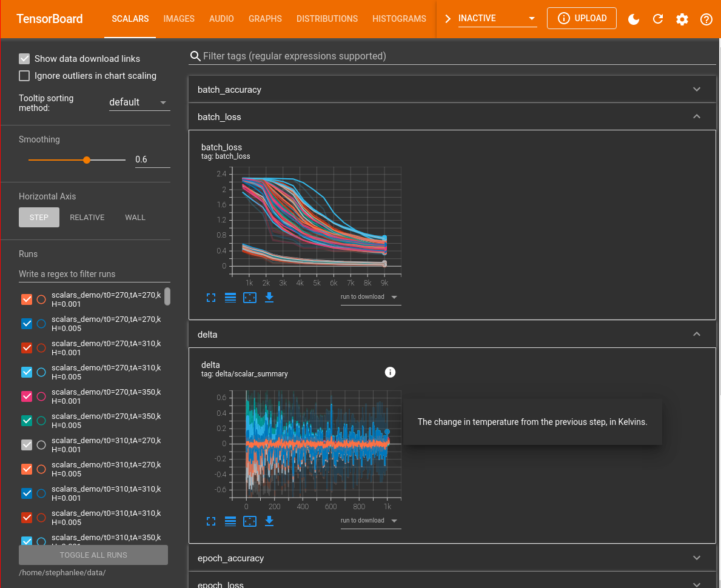Screen dimensions: 721x588
Task: Open TensorBoard settings gear
Action: pyautogui.click(x=682, y=19)
